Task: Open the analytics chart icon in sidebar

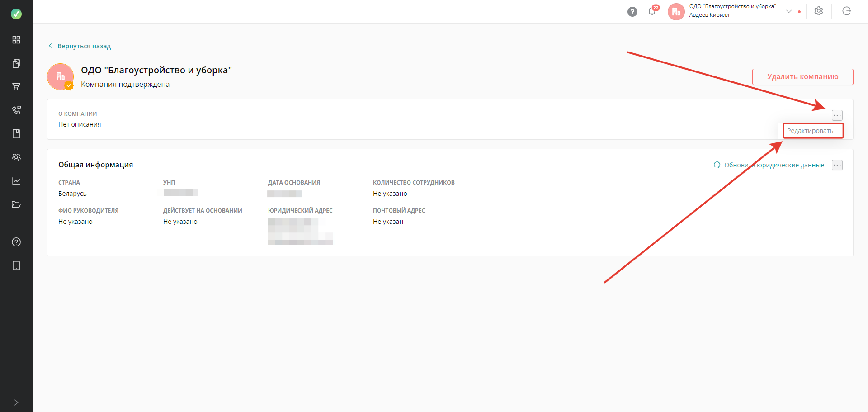Action: (x=16, y=181)
